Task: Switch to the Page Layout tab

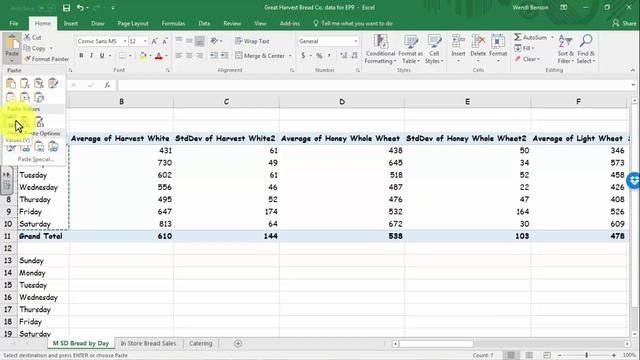Action: pos(133,24)
